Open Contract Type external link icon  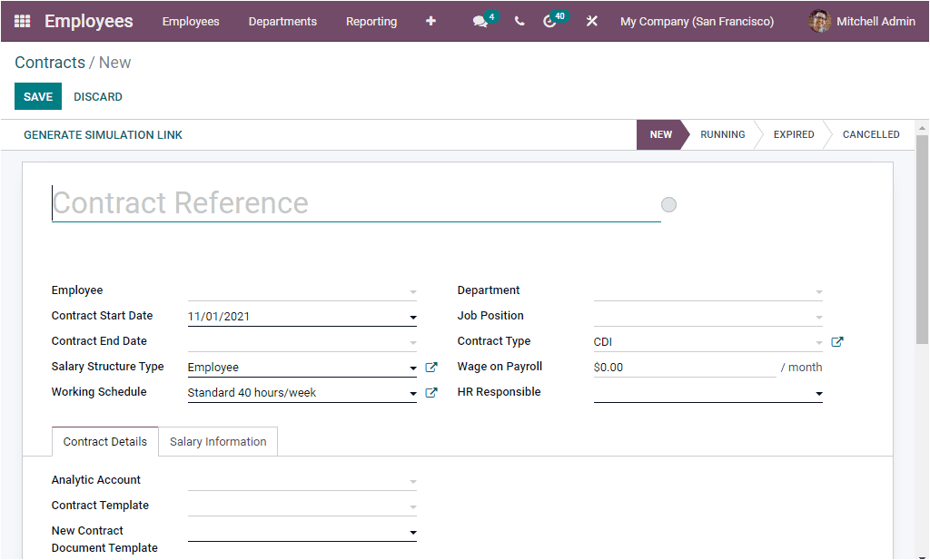[x=836, y=341]
